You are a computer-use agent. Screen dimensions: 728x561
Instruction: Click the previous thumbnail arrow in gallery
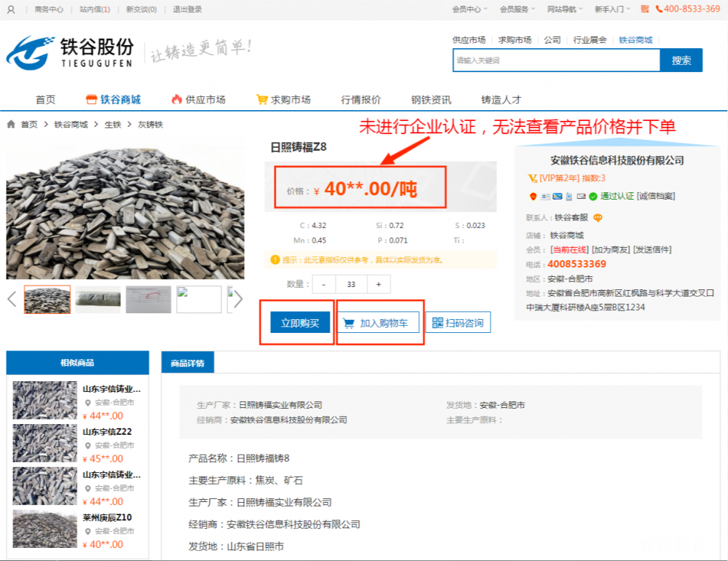[12, 299]
